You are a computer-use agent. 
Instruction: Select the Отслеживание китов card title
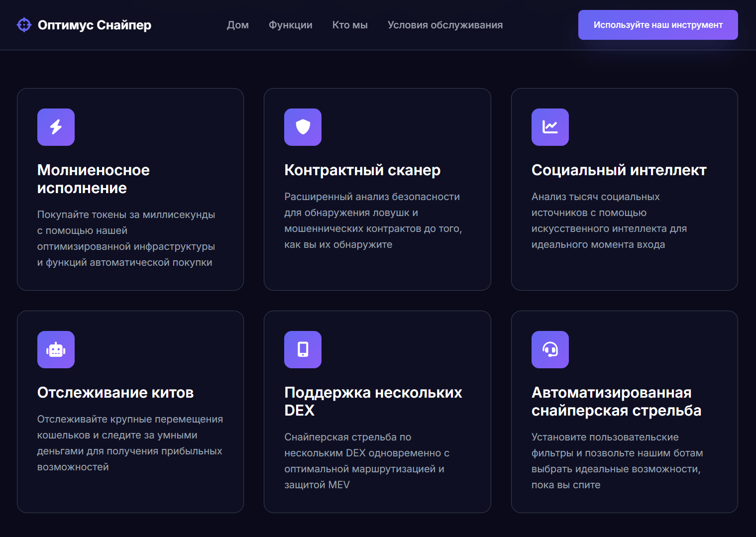(115, 393)
